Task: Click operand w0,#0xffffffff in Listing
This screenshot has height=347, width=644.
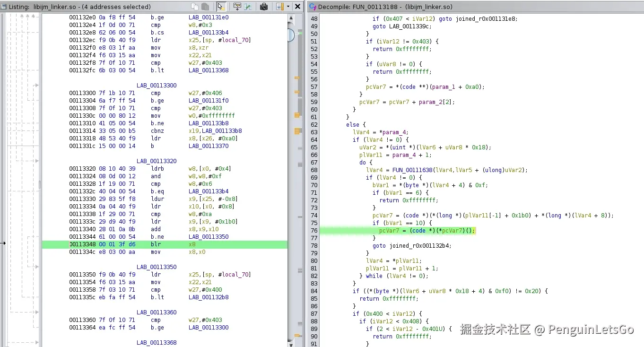Action: pos(212,116)
